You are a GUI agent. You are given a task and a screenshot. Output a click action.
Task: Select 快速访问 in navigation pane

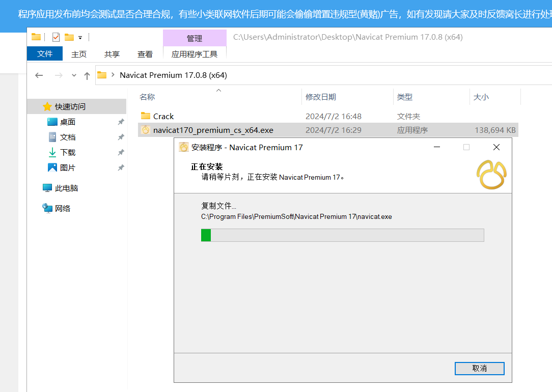(76, 106)
